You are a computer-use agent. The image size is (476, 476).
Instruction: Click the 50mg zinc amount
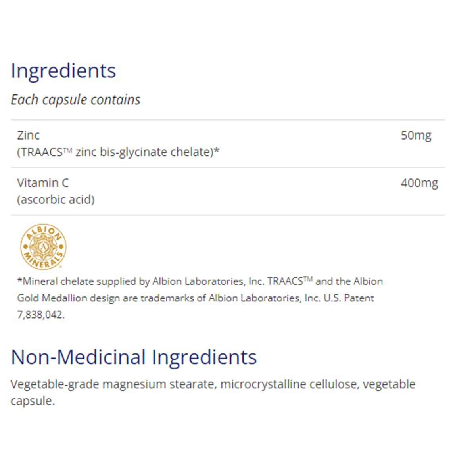tap(416, 135)
